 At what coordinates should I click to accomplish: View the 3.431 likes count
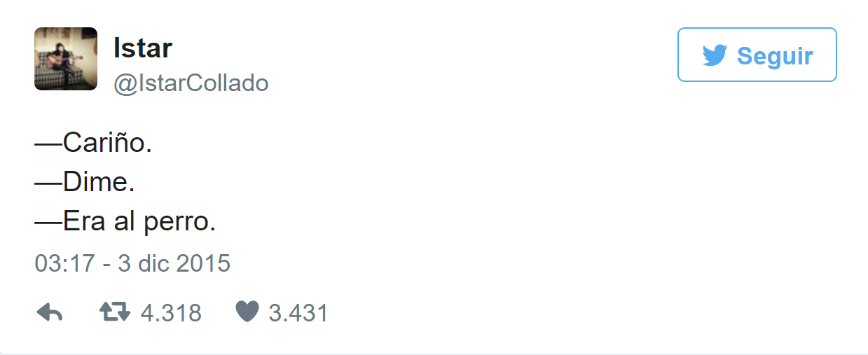(x=298, y=313)
